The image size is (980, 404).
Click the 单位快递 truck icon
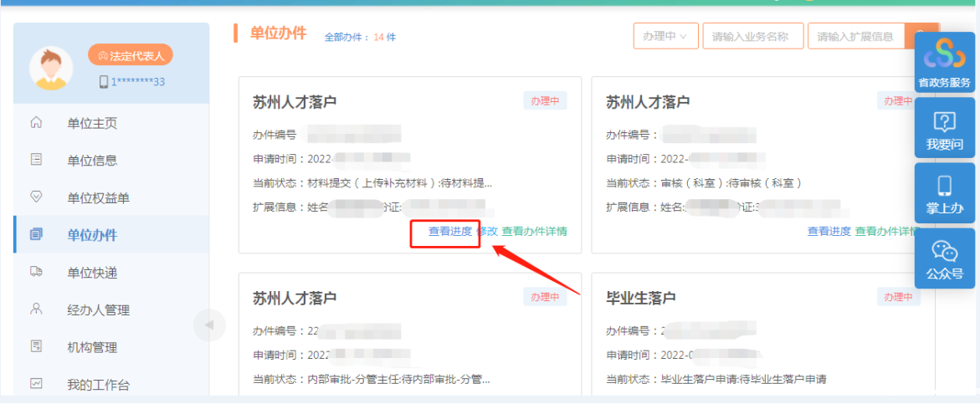(x=36, y=272)
